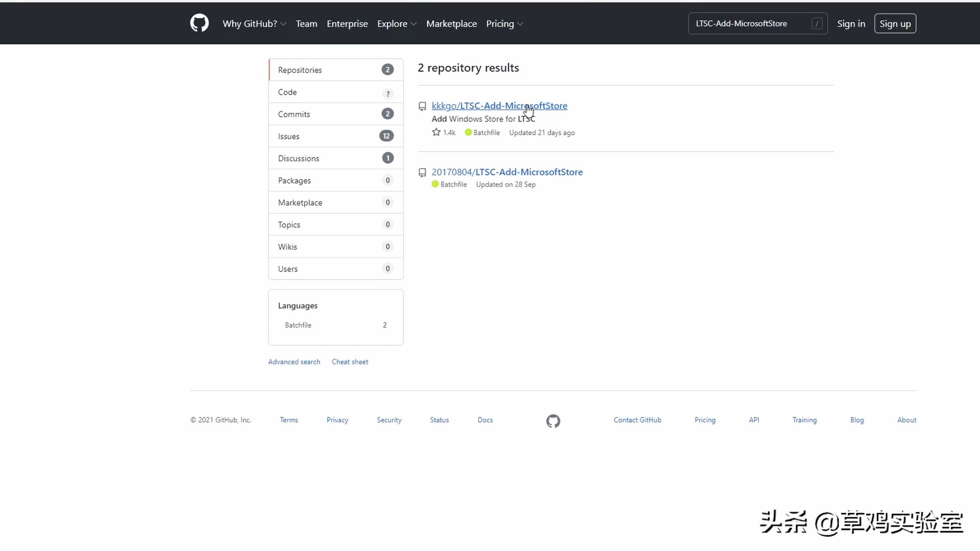Click the Sign in link

(x=851, y=23)
